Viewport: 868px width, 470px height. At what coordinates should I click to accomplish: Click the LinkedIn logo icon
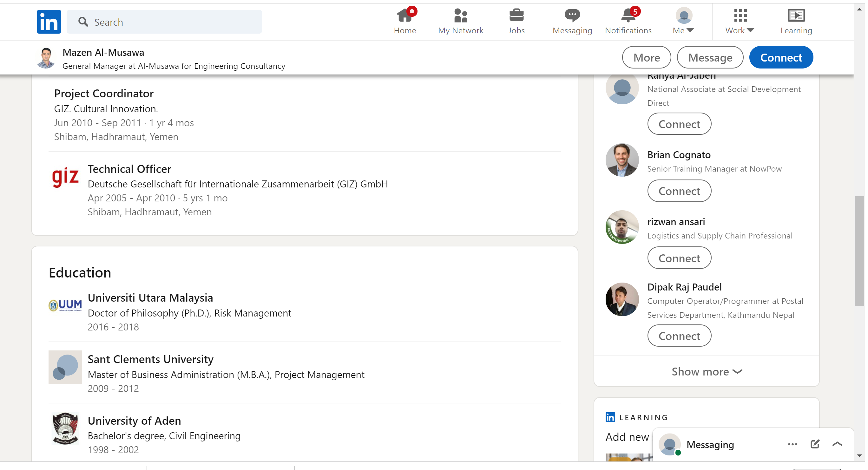tap(49, 22)
